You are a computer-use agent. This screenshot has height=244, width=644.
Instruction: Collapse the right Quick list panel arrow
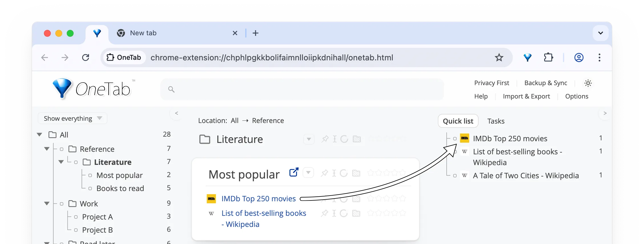605,113
